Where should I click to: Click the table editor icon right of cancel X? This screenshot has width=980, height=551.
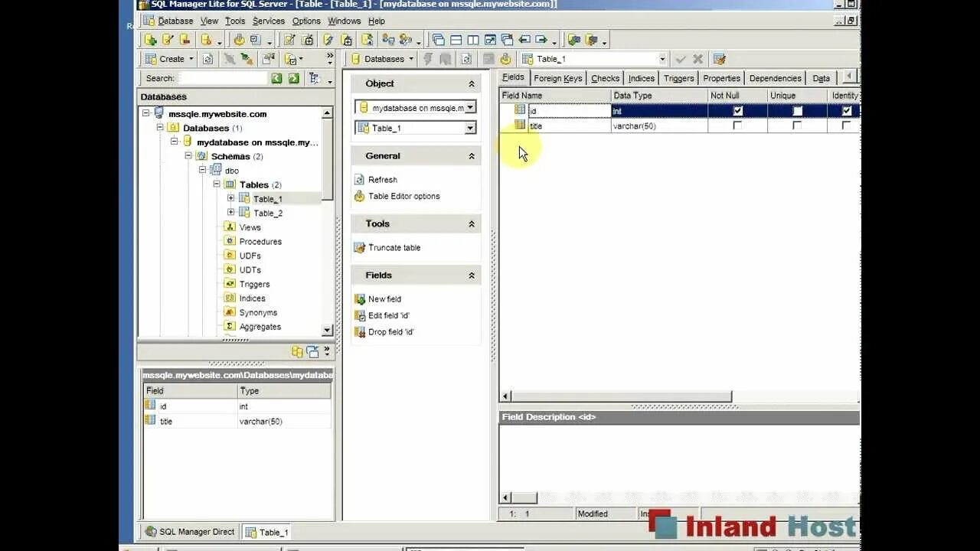(719, 59)
